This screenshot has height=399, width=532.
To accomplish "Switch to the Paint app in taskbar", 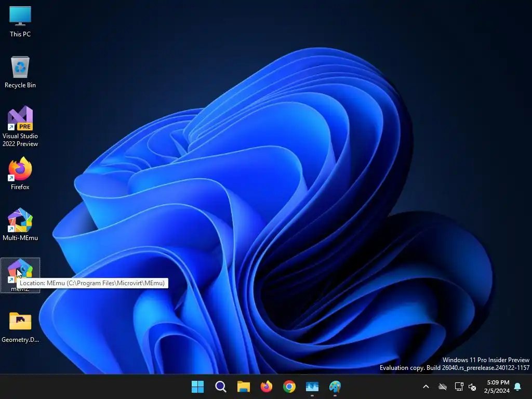I will coord(335,387).
